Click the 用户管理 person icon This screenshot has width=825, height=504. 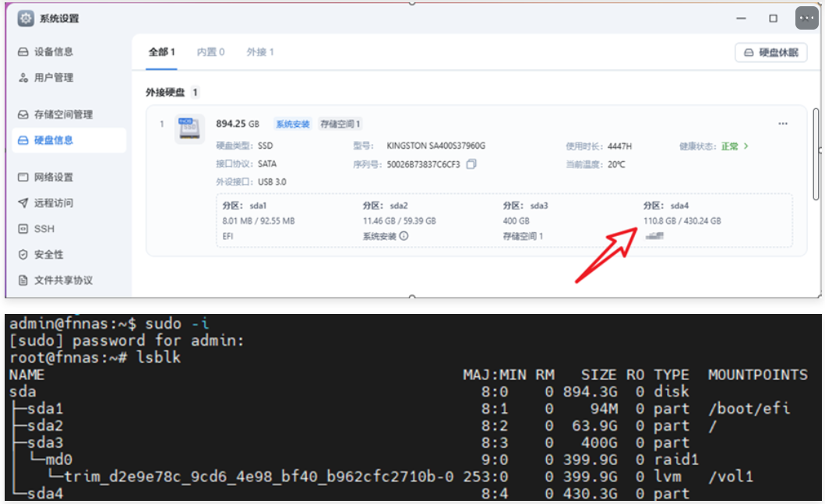(x=23, y=78)
